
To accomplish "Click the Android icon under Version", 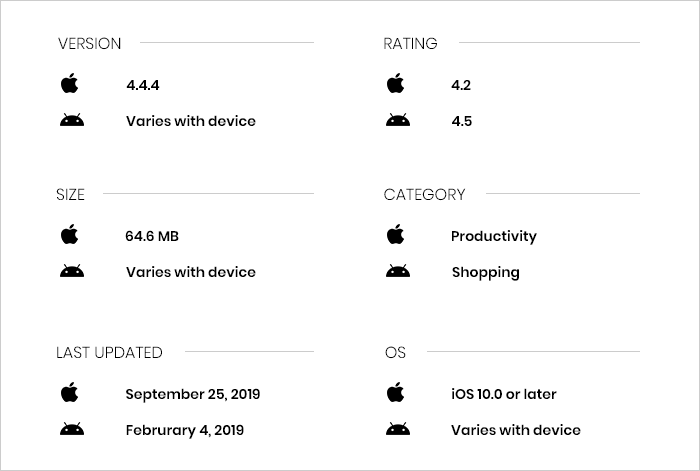I will click(x=71, y=121).
